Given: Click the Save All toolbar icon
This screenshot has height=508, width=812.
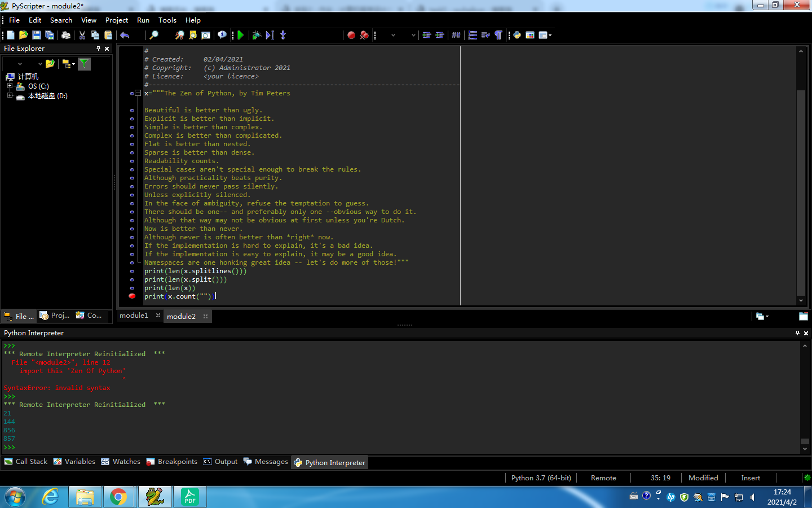Looking at the screenshot, I should pos(50,35).
